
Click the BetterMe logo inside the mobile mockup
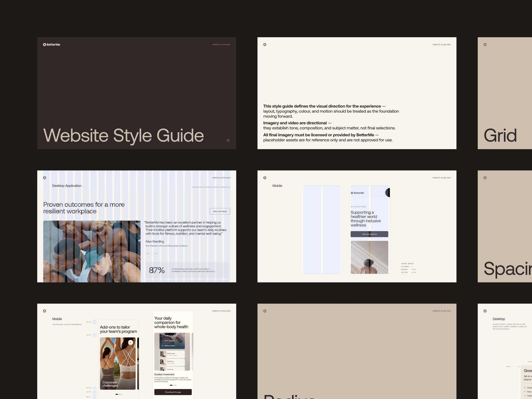pos(357,193)
